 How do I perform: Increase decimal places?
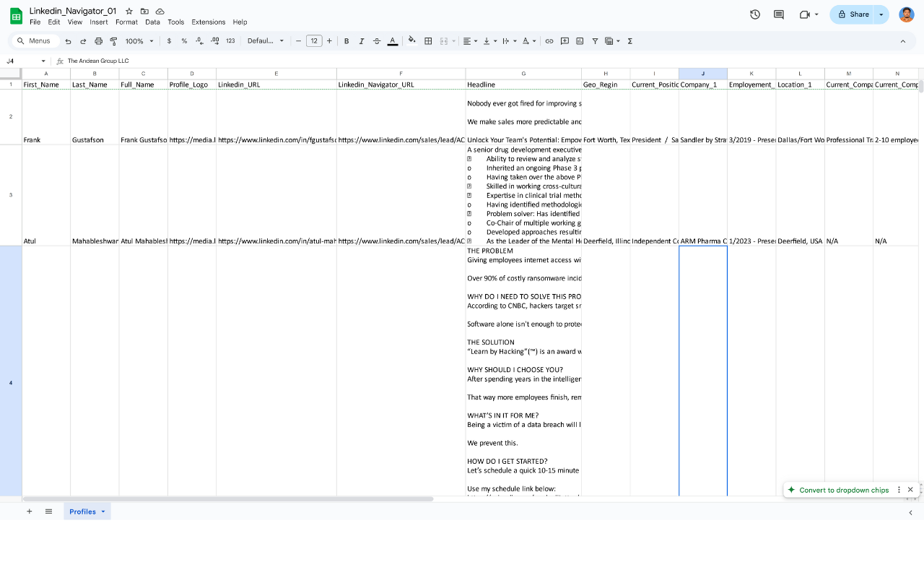coord(214,41)
